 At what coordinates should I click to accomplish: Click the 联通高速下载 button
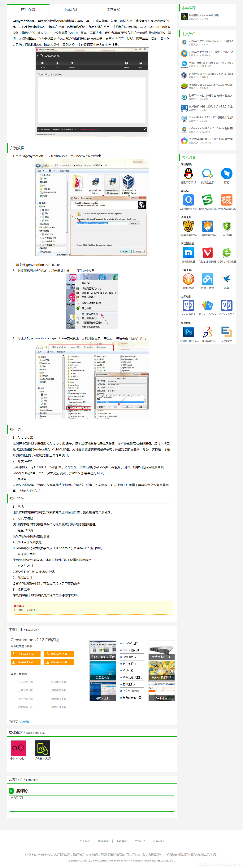coord(26,662)
